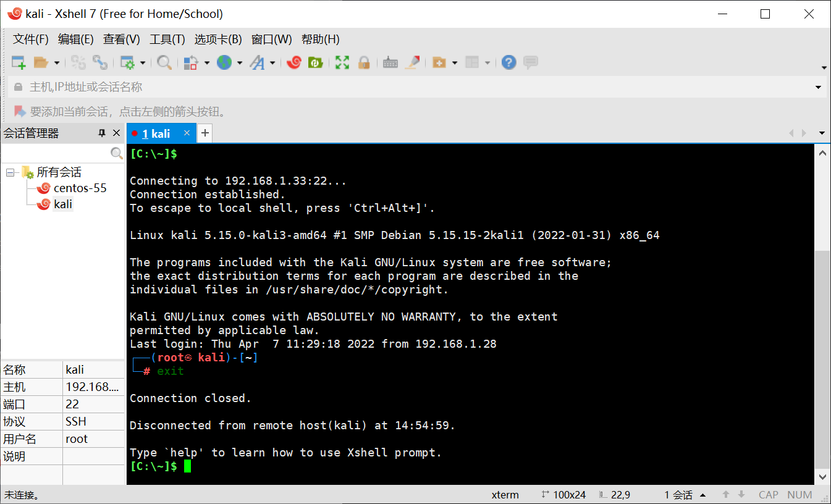Click the host/IP address input field
Viewport: 831px width, 504px height.
pos(417,87)
